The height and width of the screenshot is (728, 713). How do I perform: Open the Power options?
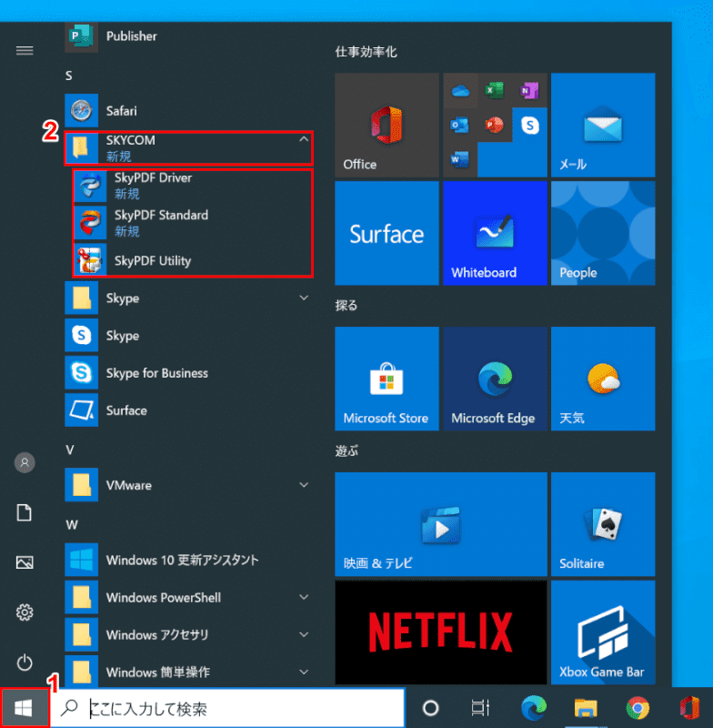coord(25,662)
